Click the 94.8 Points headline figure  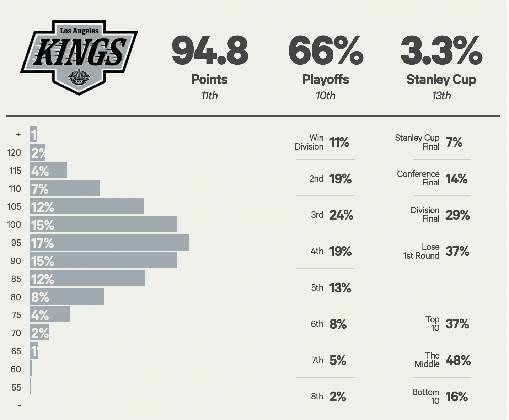point(209,51)
